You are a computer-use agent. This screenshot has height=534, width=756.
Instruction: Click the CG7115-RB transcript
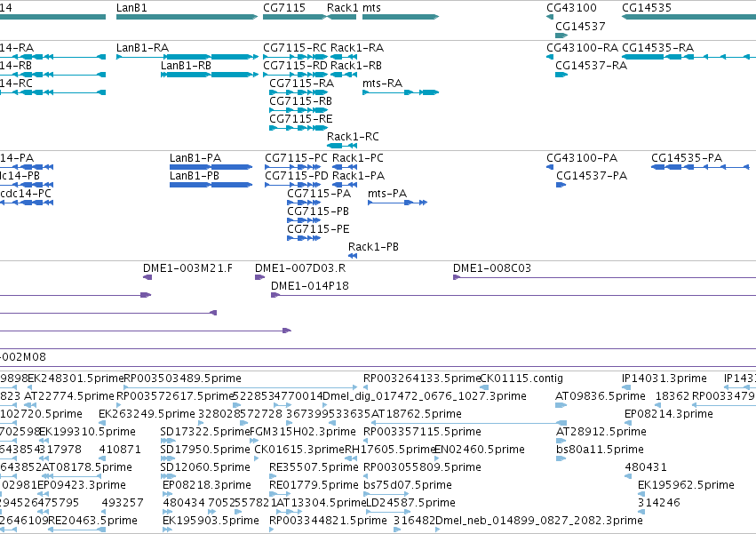pyautogui.click(x=298, y=110)
